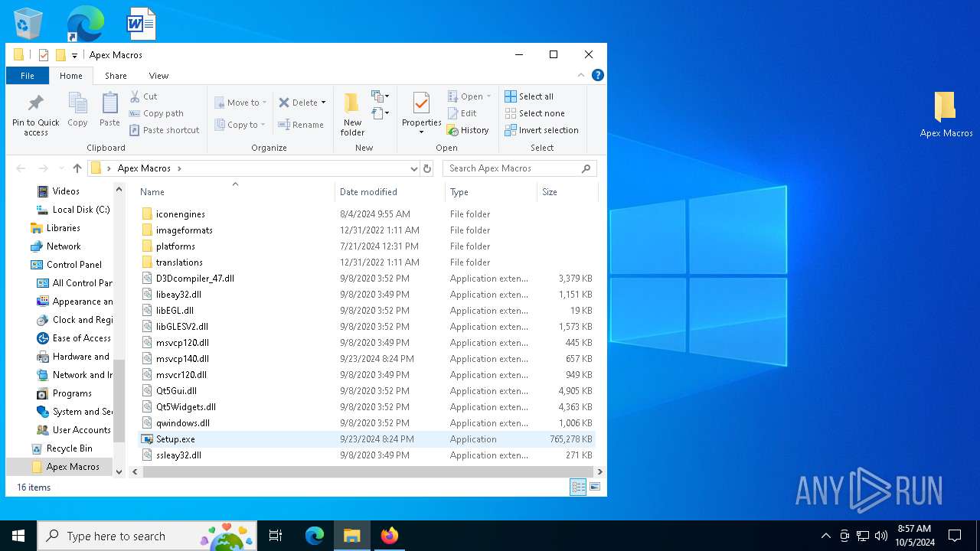Switch to Large icons view layout

pyautogui.click(x=595, y=487)
